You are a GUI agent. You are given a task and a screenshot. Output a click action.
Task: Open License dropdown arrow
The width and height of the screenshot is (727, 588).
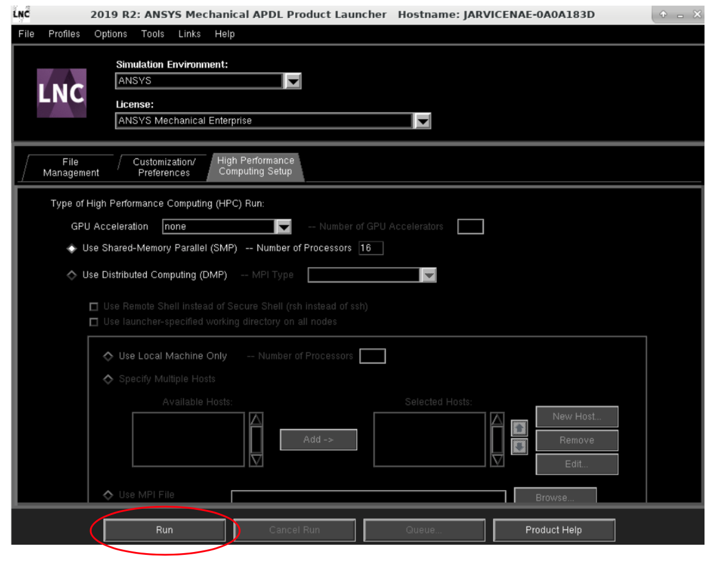422,121
